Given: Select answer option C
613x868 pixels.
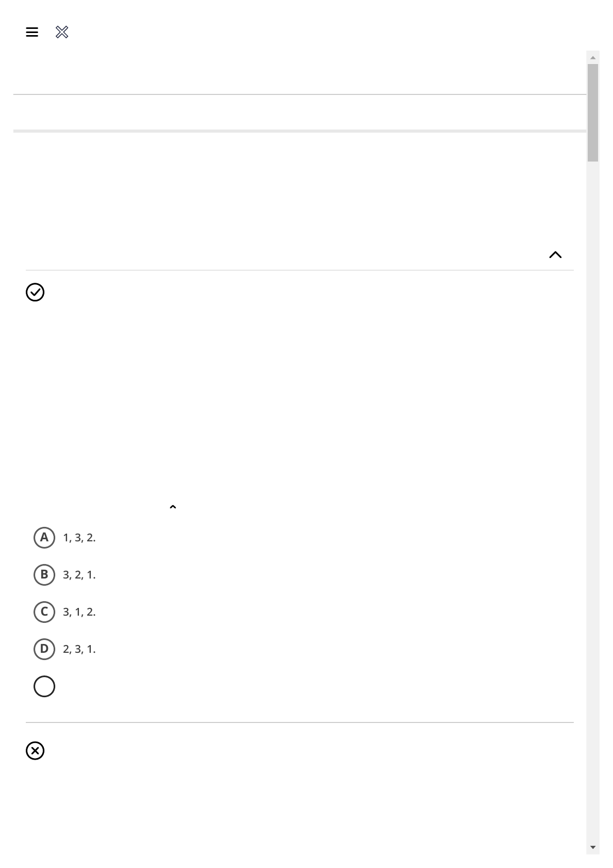Looking at the screenshot, I should point(44,612).
